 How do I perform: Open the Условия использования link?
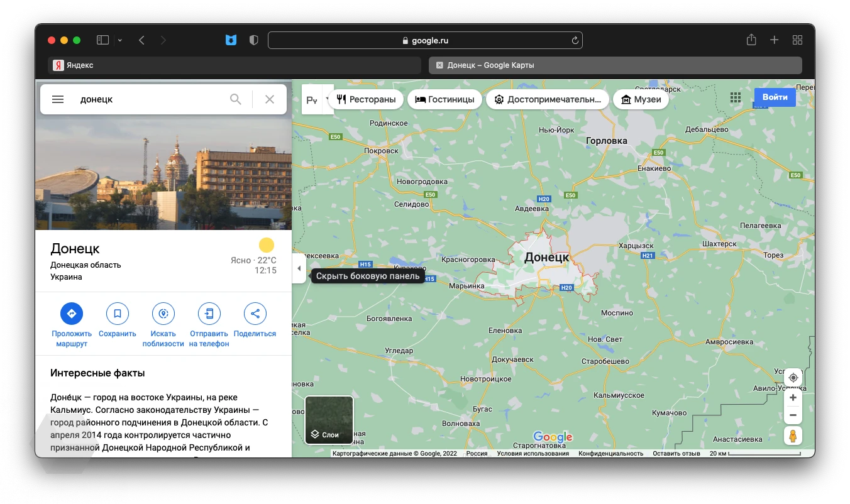[x=533, y=453]
